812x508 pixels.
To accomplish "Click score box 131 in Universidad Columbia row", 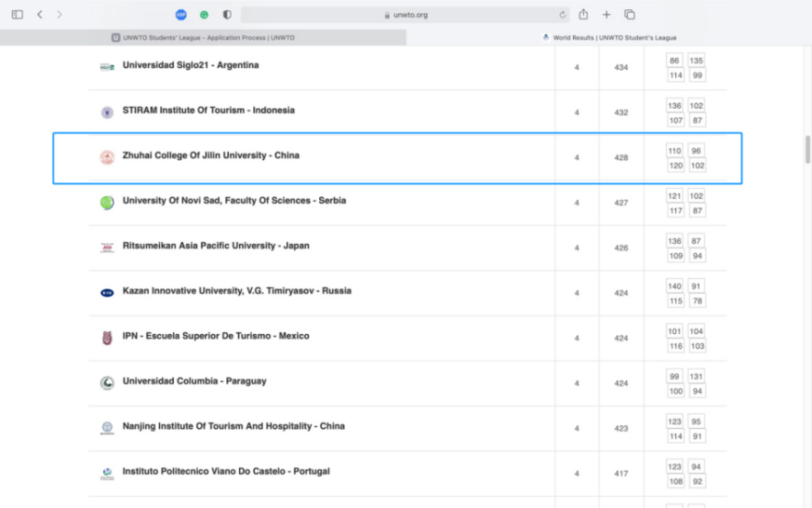I will 696,376.
